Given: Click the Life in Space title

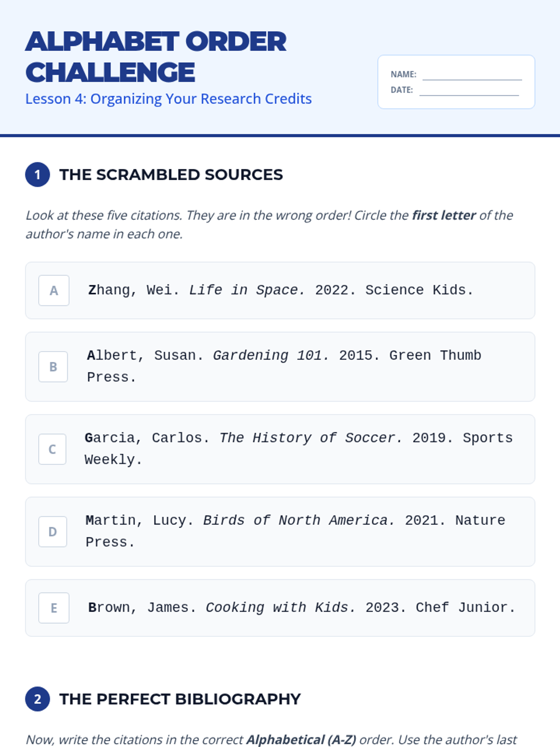Looking at the screenshot, I should tap(247, 290).
